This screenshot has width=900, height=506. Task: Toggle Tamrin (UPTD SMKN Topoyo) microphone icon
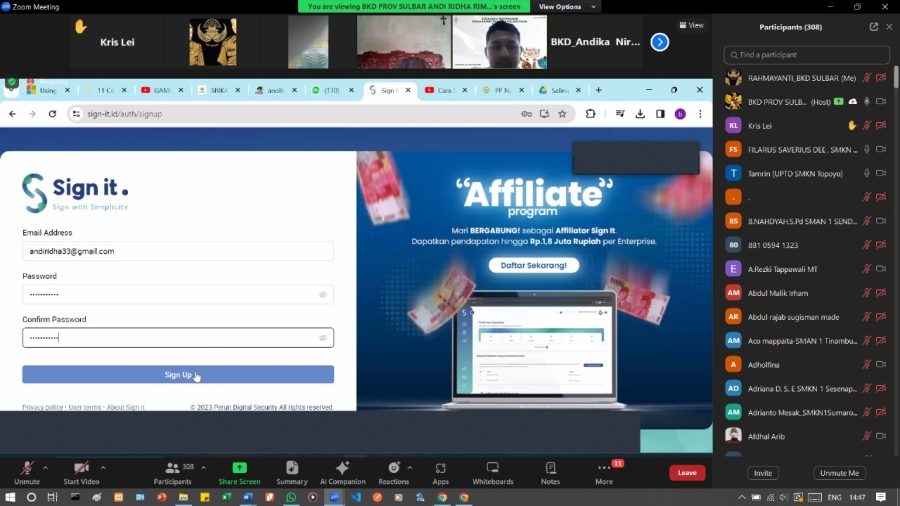click(867, 173)
